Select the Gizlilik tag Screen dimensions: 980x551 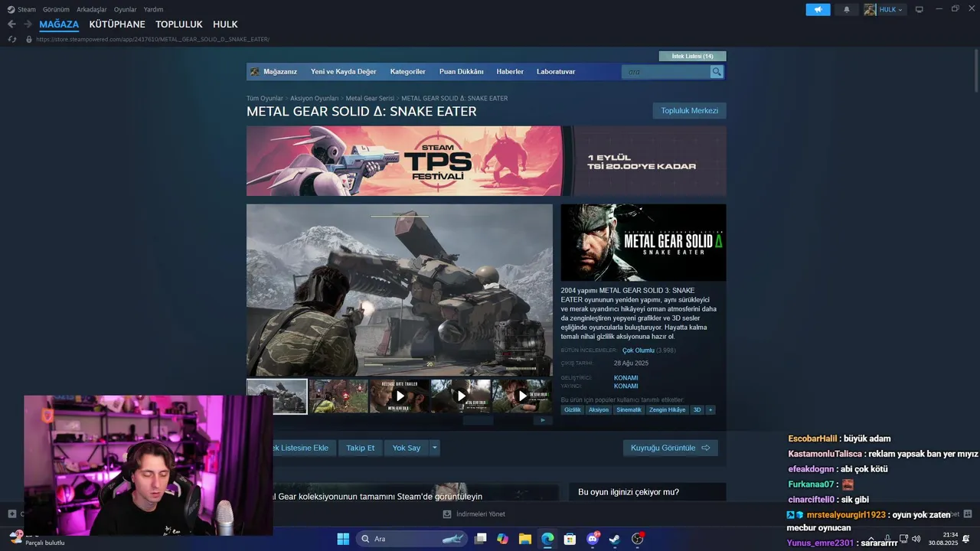tap(572, 410)
